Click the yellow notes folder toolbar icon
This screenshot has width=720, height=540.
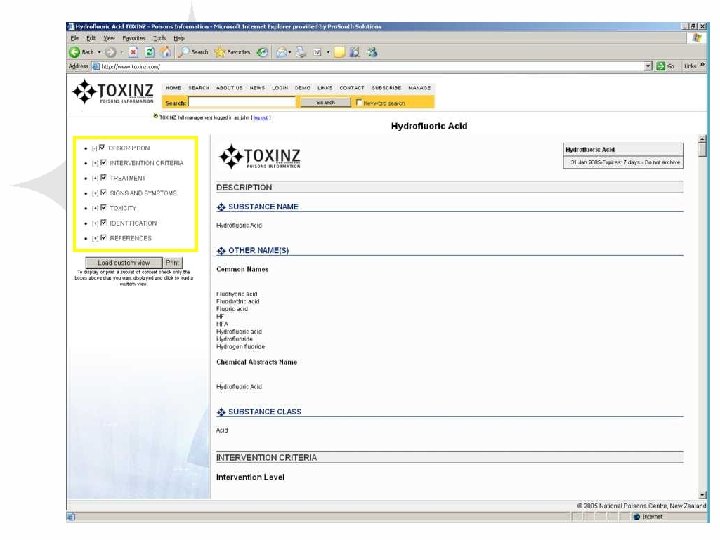(x=339, y=52)
